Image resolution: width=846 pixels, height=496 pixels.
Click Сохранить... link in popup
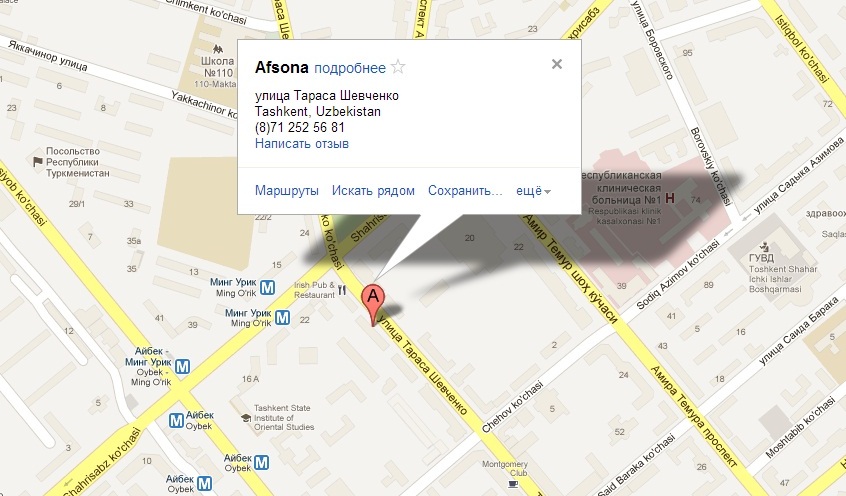point(465,191)
